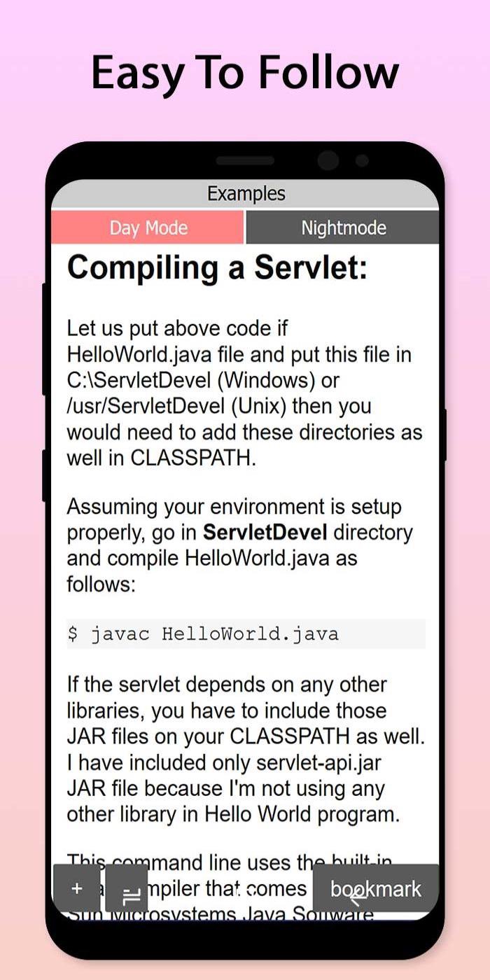Click the javac HelloWorld.java code block
This screenshot has height=980, width=490.
246,634
